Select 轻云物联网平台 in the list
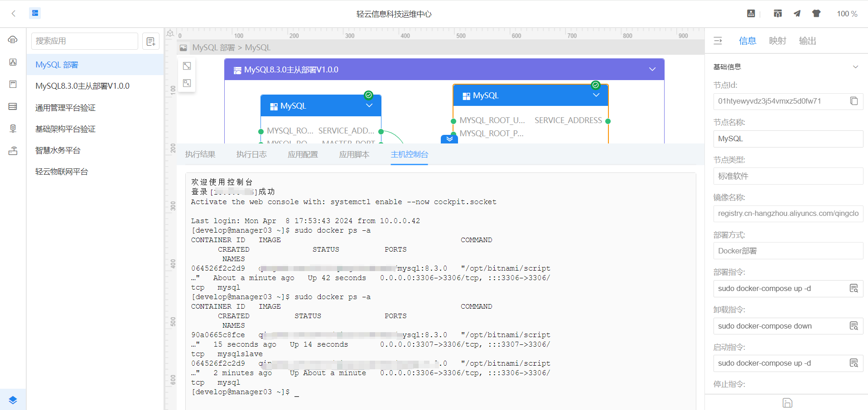Screen dimensions: 868x410 point(95,172)
